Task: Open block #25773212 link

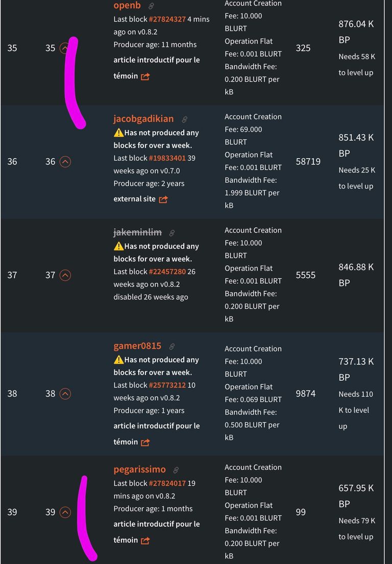Action: point(167,385)
